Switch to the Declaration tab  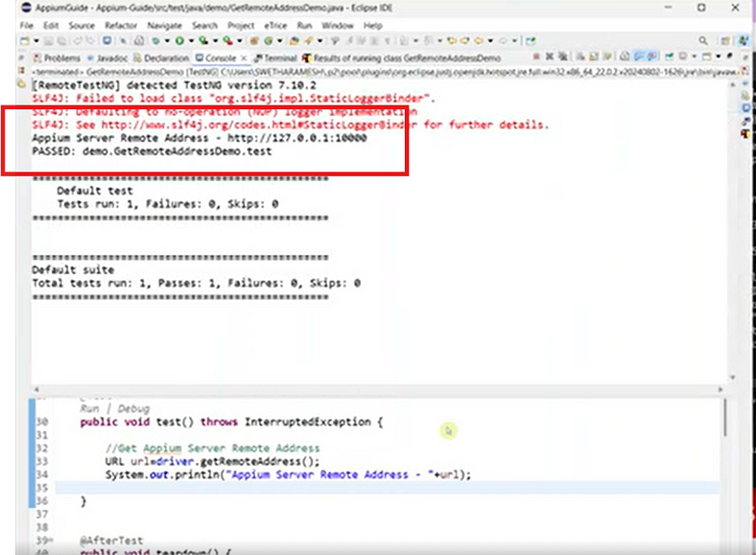click(161, 58)
